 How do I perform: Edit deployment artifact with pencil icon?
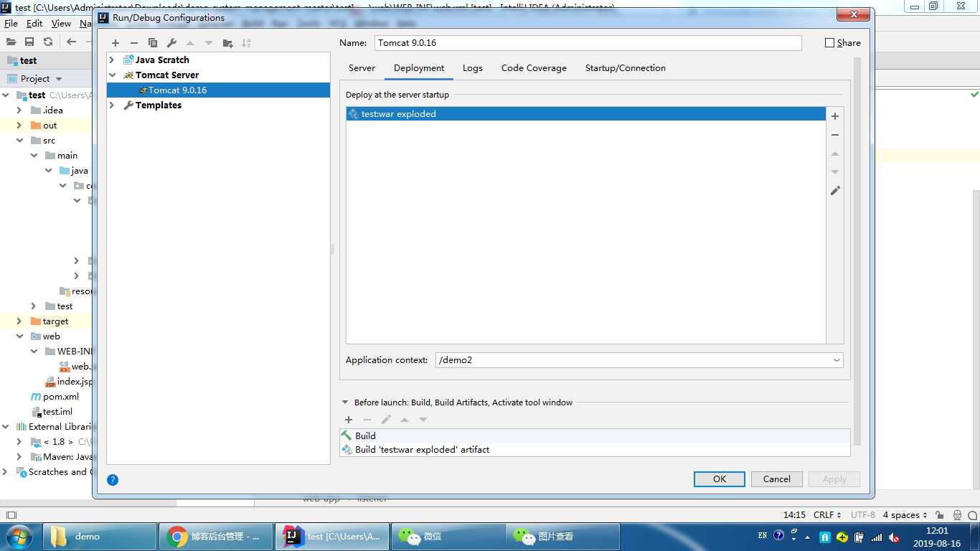click(x=835, y=191)
